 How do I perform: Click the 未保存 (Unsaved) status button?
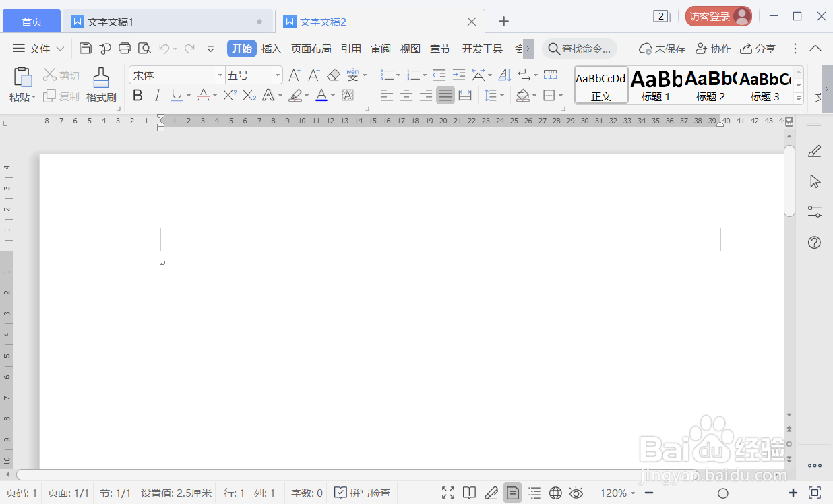pyautogui.click(x=662, y=48)
